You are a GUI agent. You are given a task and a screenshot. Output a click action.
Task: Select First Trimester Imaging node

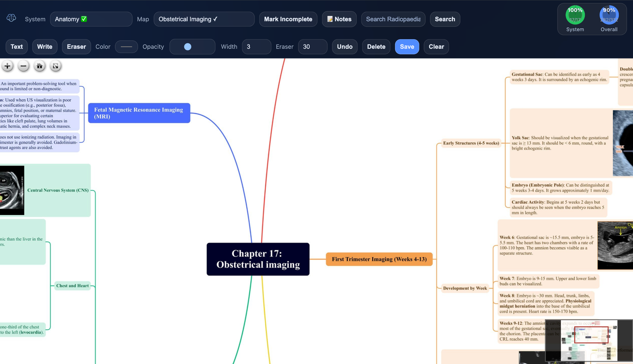coord(379,259)
